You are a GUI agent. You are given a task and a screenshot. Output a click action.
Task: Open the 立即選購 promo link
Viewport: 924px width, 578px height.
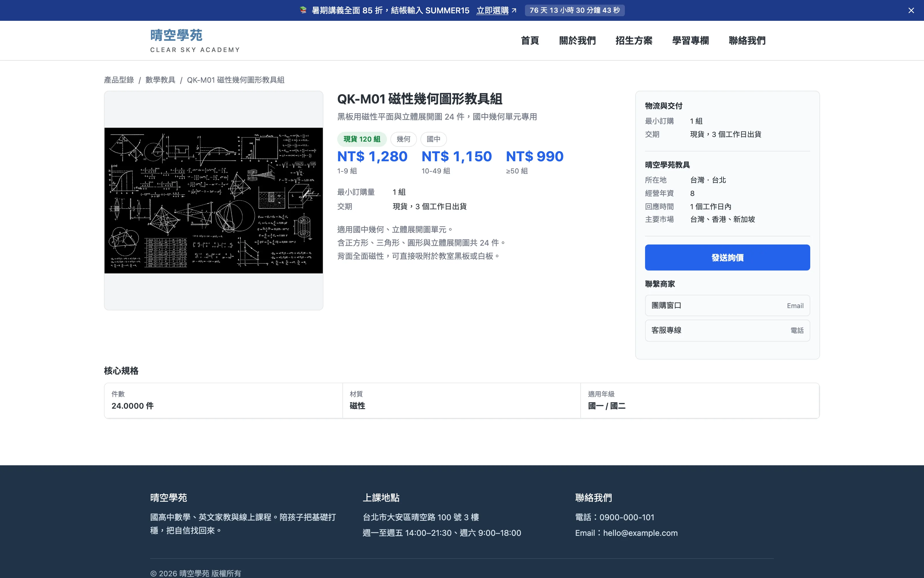coord(496,10)
